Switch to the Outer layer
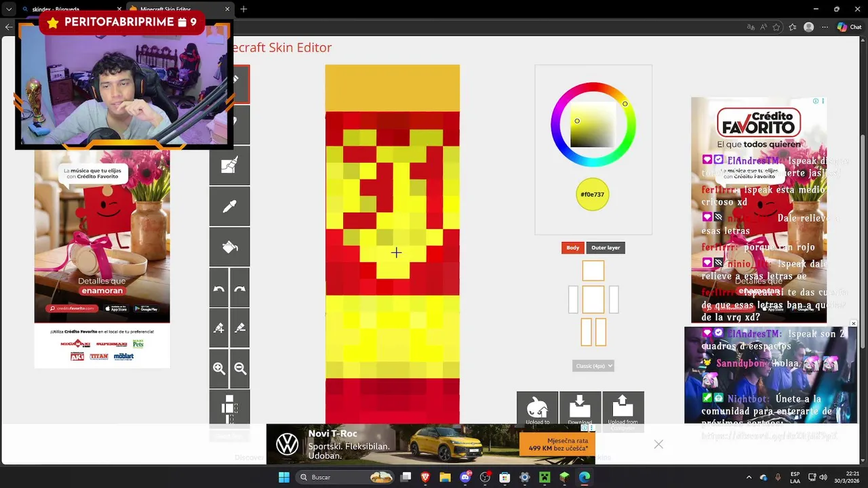The height and width of the screenshot is (488, 868). [606, 247]
